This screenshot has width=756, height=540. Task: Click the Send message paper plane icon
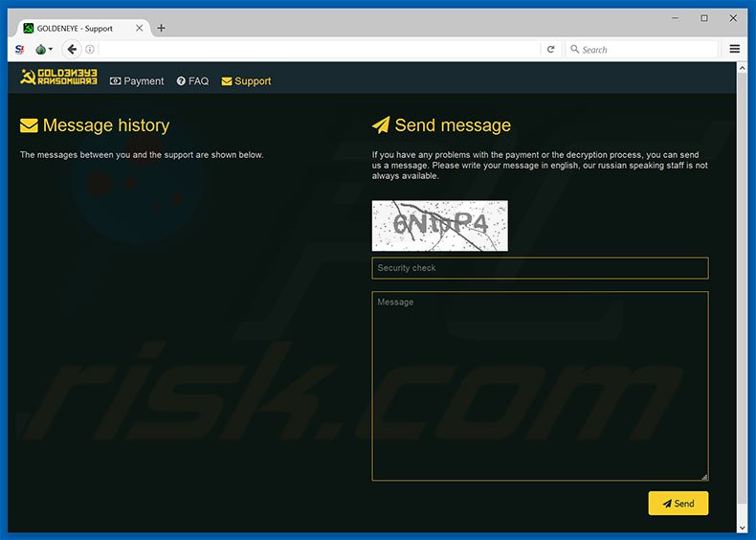(x=381, y=125)
